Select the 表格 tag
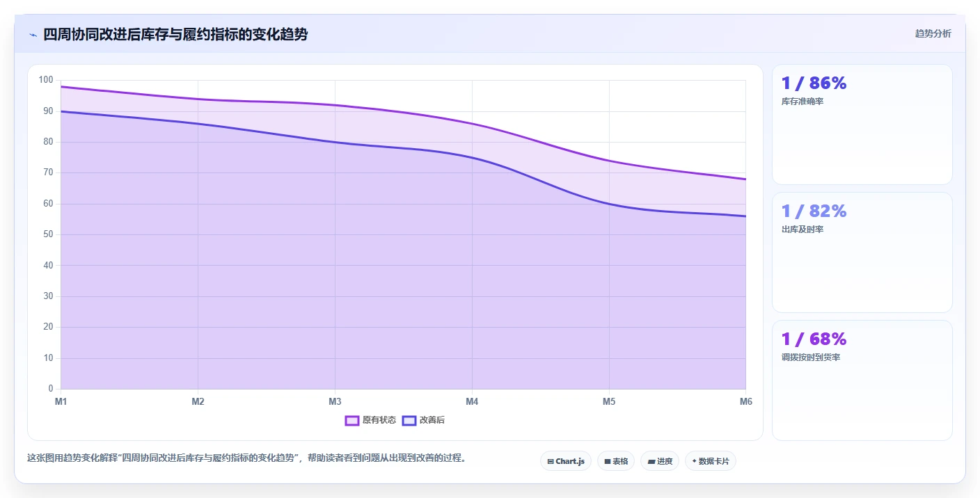Screen dimensions: 980x498 point(616,461)
